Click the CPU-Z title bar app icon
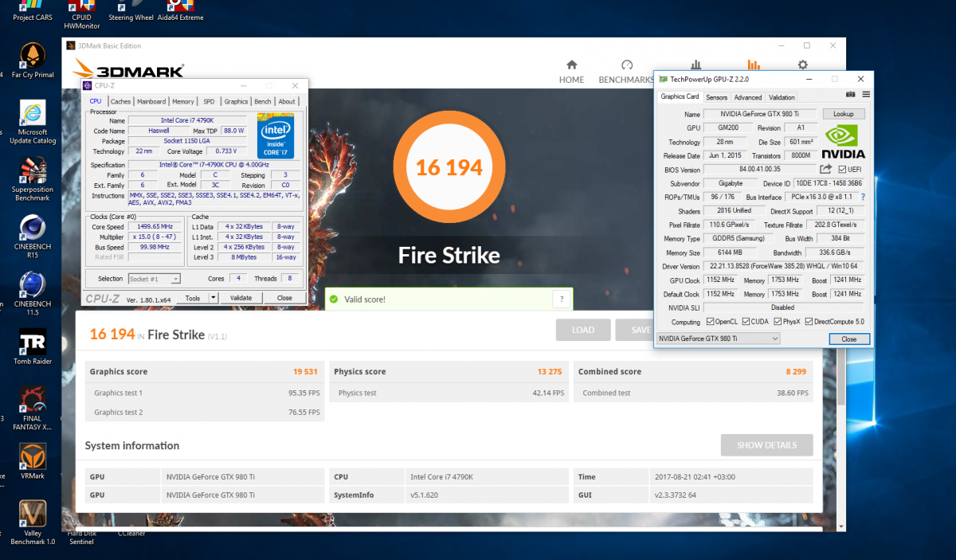 pos(88,85)
